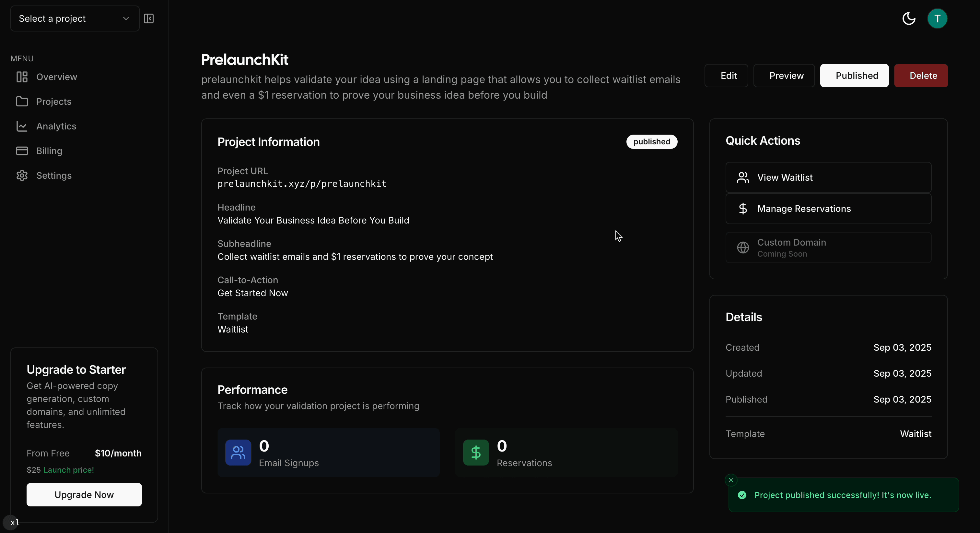The height and width of the screenshot is (533, 980).
Task: Toggle dark mode via the moon icon
Action: pyautogui.click(x=908, y=18)
